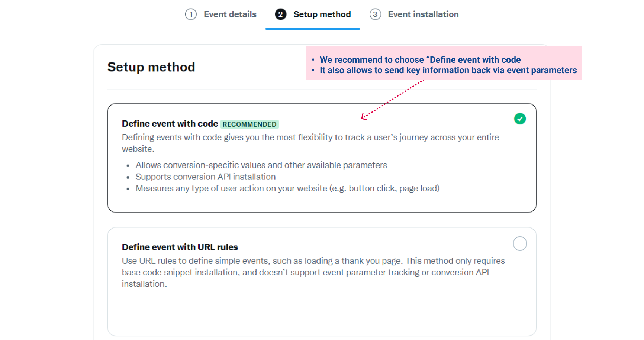Click the URL rules description paragraph
This screenshot has height=340, width=644.
tap(313, 272)
